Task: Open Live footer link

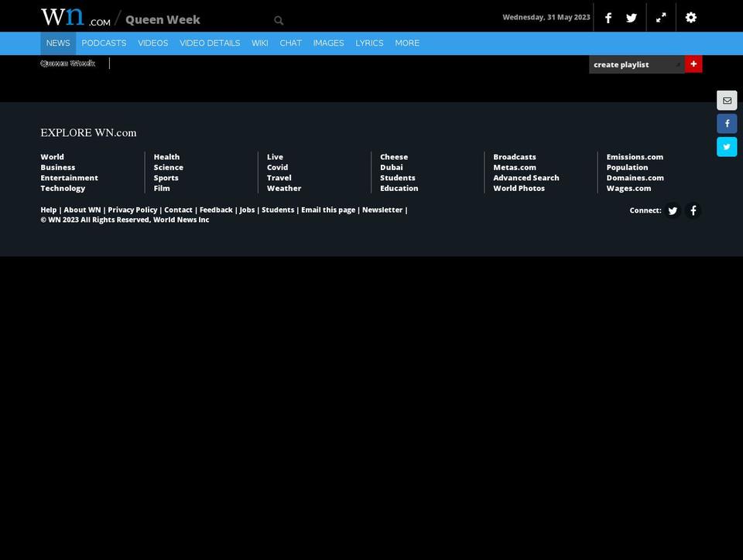Action: (275, 157)
